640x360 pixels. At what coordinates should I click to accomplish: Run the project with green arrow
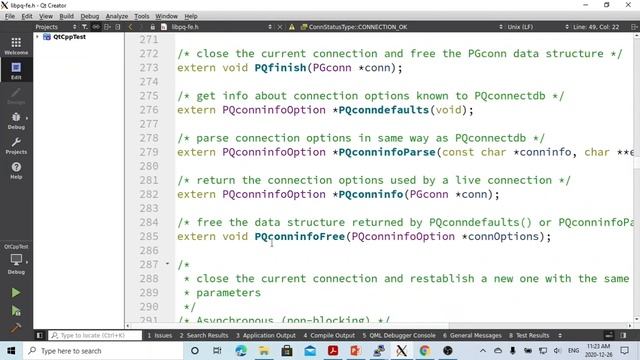click(16, 293)
